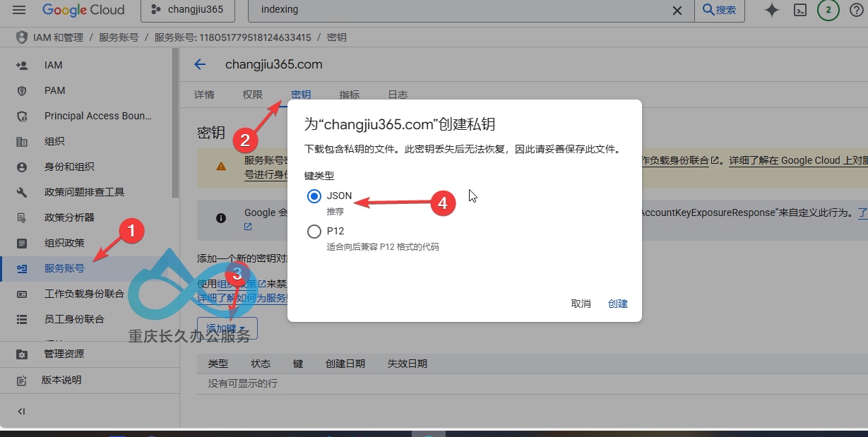
Task: Click the 创建日期 column header
Action: click(x=345, y=364)
